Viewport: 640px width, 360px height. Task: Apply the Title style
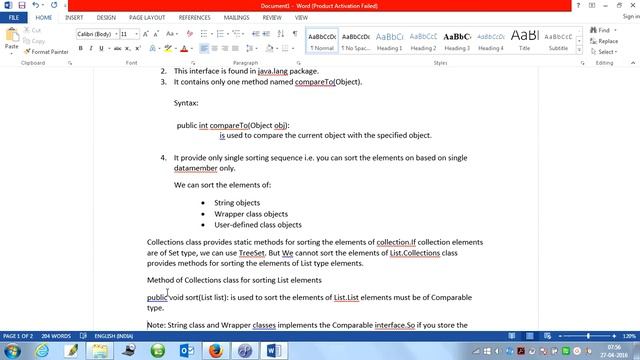(524, 41)
